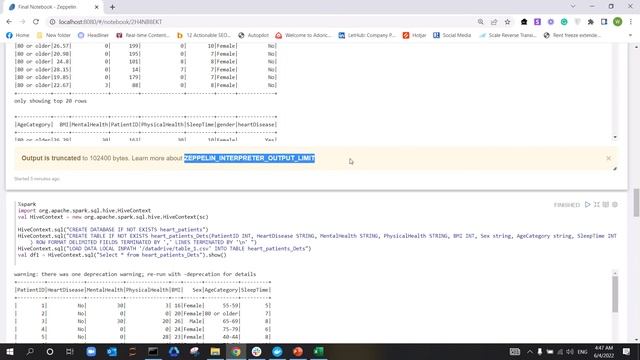Open ZEPPELIN_INTERPRETER_OUTPUT_LIMIT link
The height and width of the screenshot is (360, 640).
pos(249,158)
